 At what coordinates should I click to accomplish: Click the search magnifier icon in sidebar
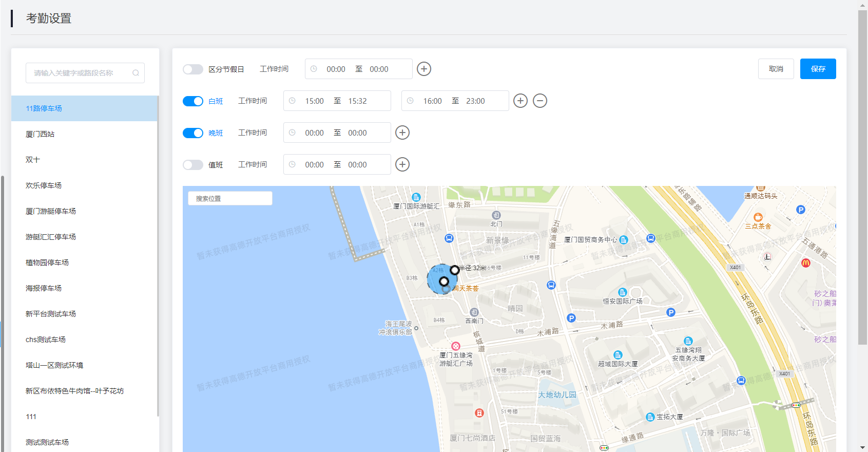136,73
